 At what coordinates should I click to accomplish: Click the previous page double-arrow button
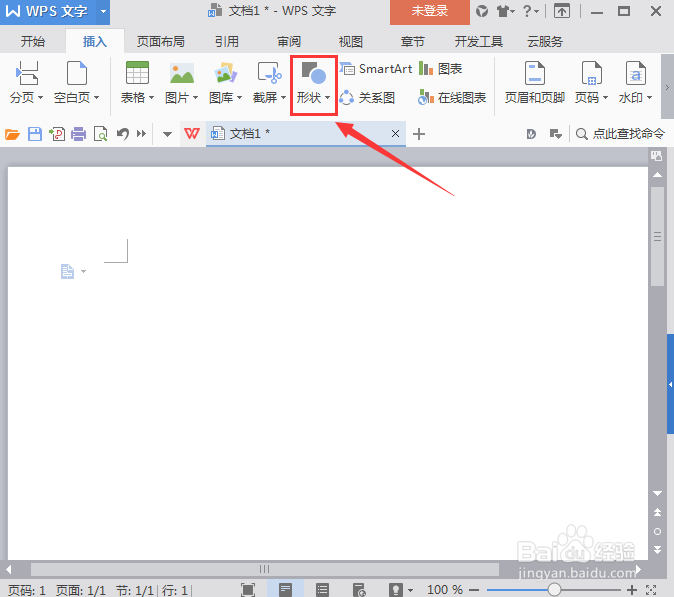657,512
